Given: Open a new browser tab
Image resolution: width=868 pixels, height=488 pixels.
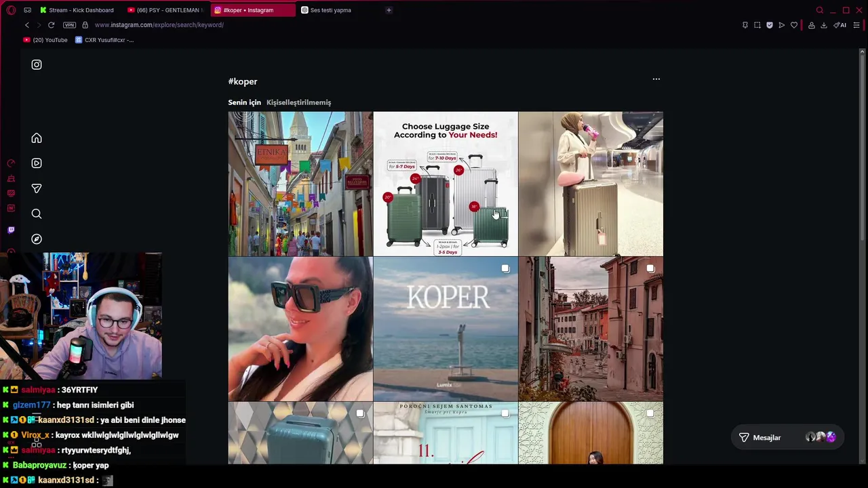Looking at the screenshot, I should [389, 10].
